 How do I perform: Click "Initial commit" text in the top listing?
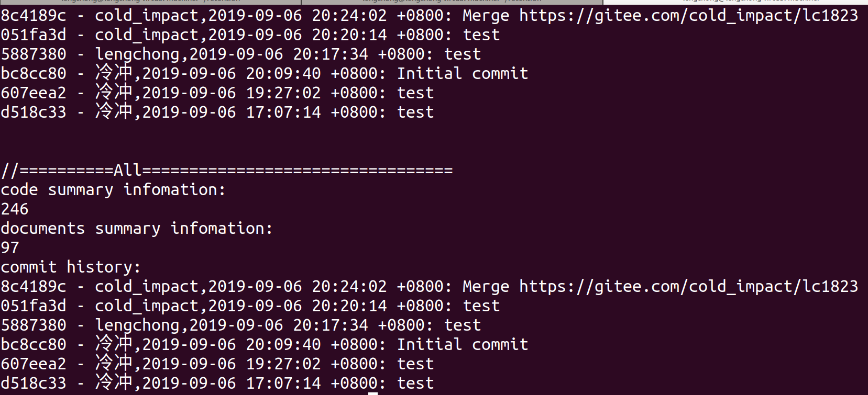tap(462, 74)
